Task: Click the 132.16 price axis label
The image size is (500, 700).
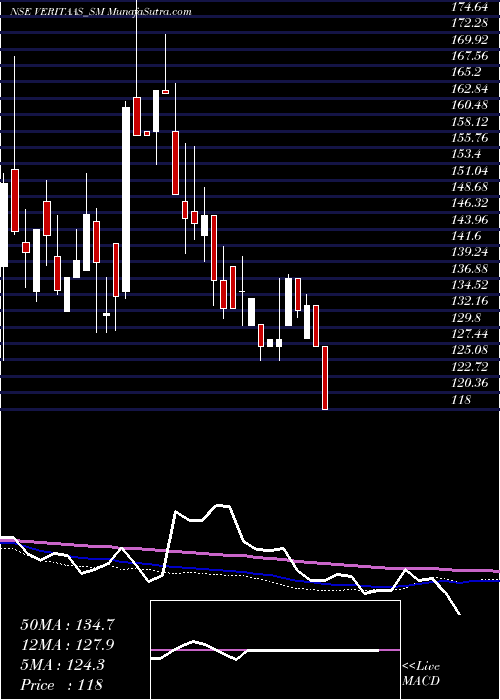Action: click(x=468, y=301)
